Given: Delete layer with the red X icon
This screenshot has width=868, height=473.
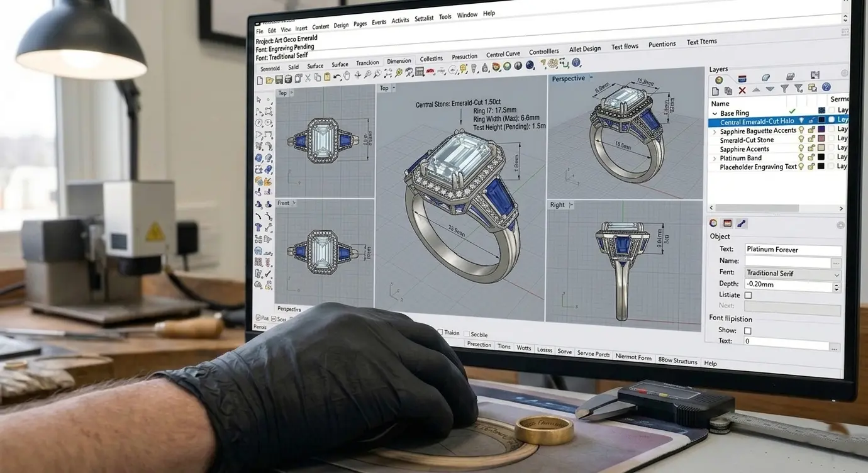Looking at the screenshot, I should pos(742,90).
